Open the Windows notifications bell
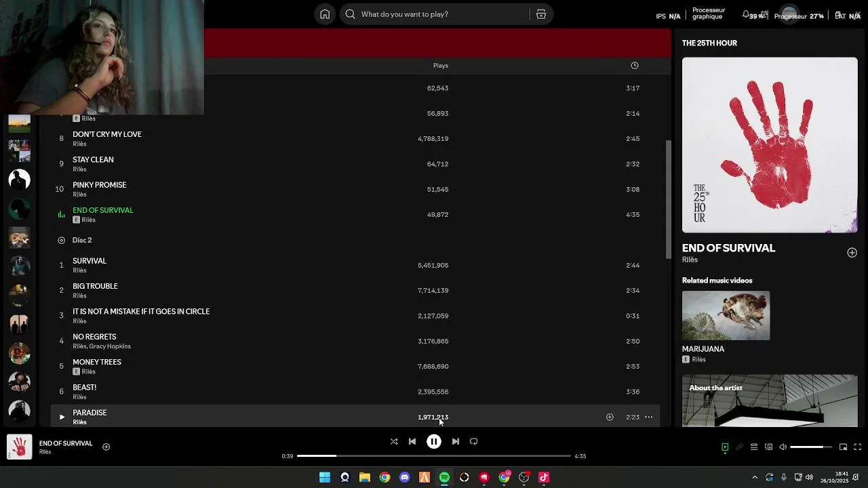Viewport: 868px width, 488px height. 856,477
